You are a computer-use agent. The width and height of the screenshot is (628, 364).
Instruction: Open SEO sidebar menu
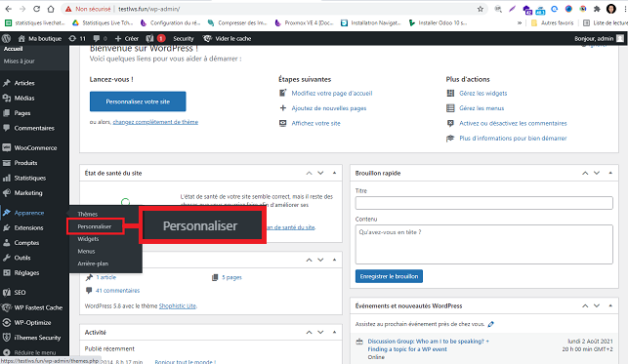pos(20,293)
